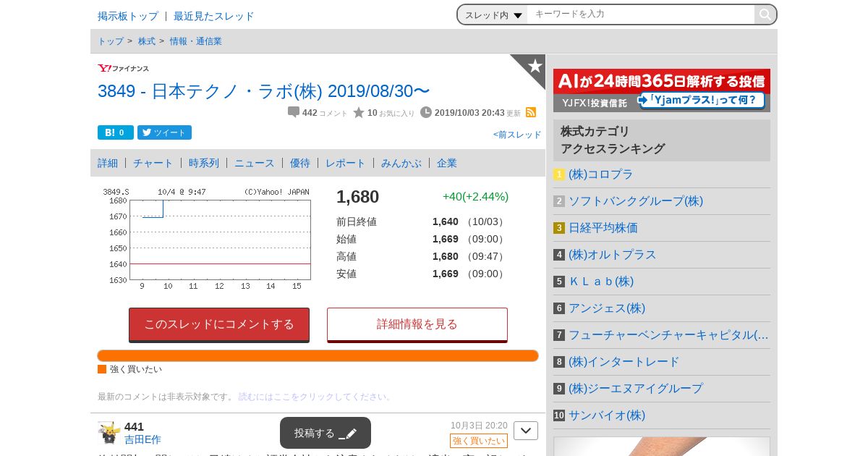The height and width of the screenshot is (456, 868).
Task: Open ranking 2 ソフトバンクグループ(株)
Action: point(636,201)
